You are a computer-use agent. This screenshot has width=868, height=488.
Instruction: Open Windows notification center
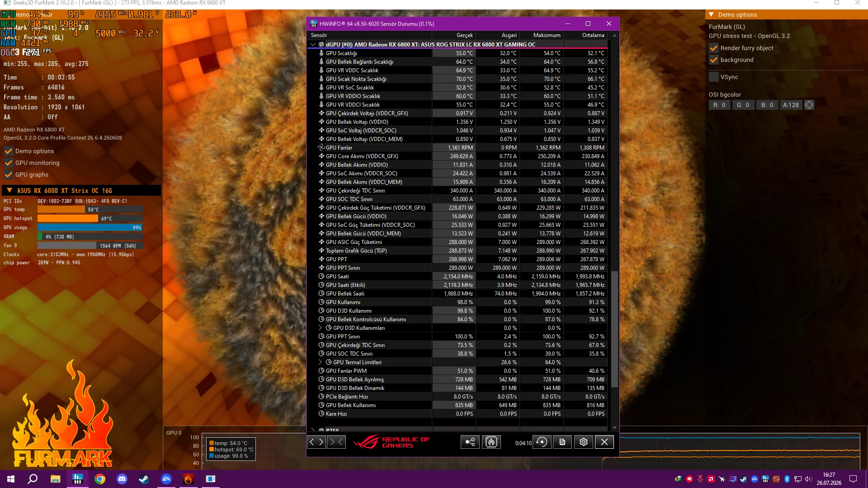[x=853, y=479]
